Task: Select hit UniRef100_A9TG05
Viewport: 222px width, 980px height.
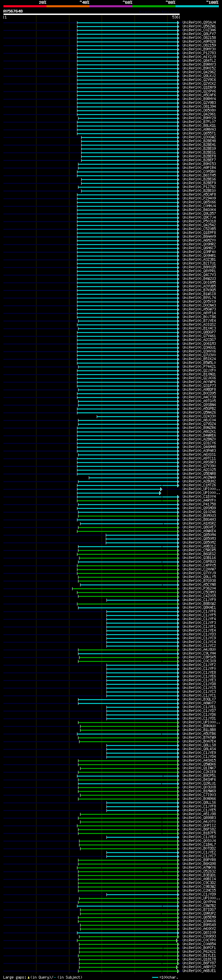Action: 199,401
